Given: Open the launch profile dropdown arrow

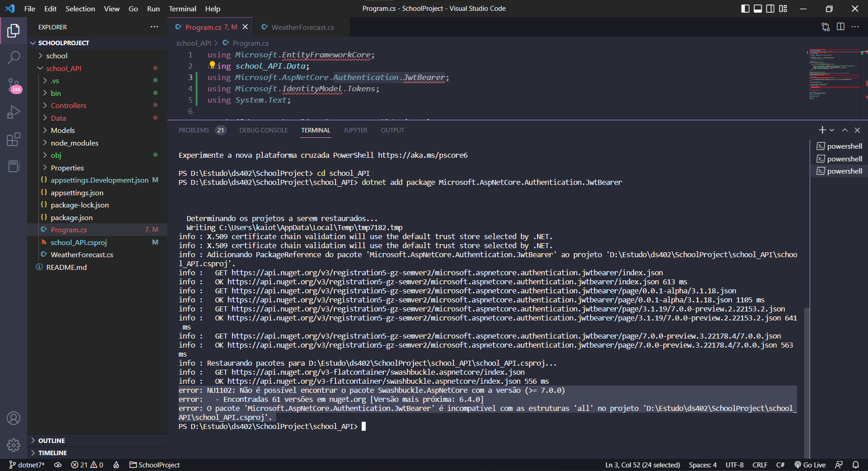Looking at the screenshot, I should pos(832,130).
